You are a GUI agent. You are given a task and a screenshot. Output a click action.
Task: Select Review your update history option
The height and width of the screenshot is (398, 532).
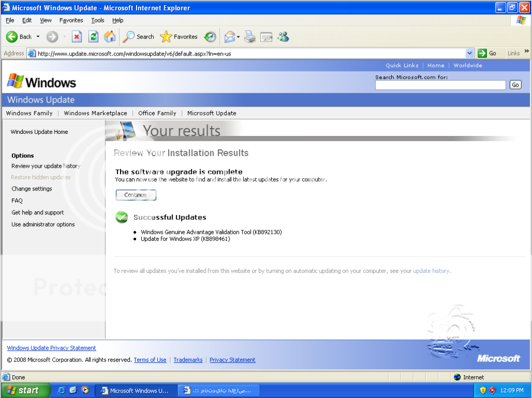tap(46, 166)
